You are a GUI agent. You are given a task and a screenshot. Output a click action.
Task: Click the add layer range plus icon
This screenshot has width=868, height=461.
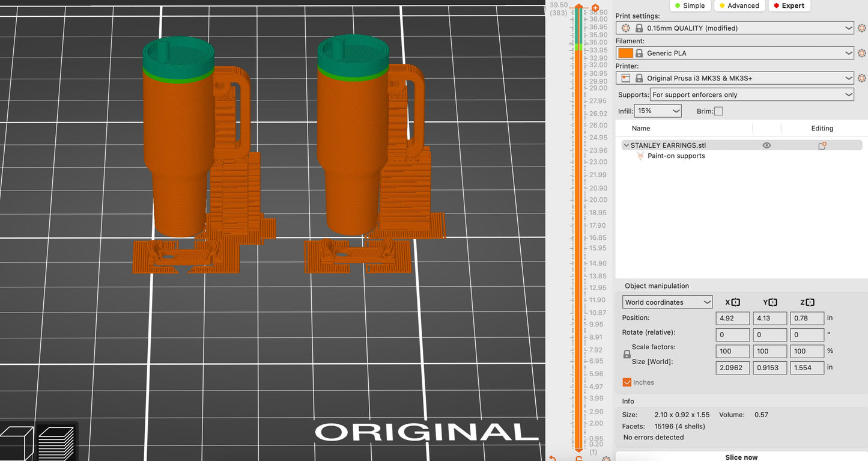tap(595, 8)
